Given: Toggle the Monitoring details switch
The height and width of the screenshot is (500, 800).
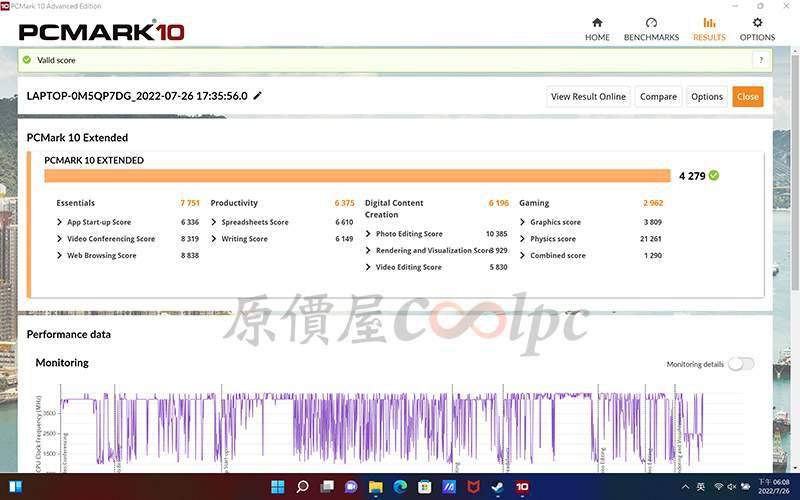Looking at the screenshot, I should [741, 364].
